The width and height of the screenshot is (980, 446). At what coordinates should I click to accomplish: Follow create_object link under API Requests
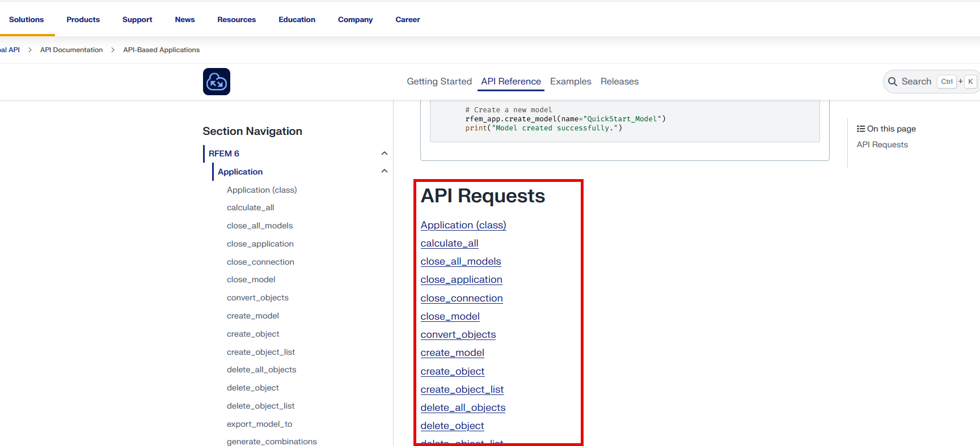point(453,371)
